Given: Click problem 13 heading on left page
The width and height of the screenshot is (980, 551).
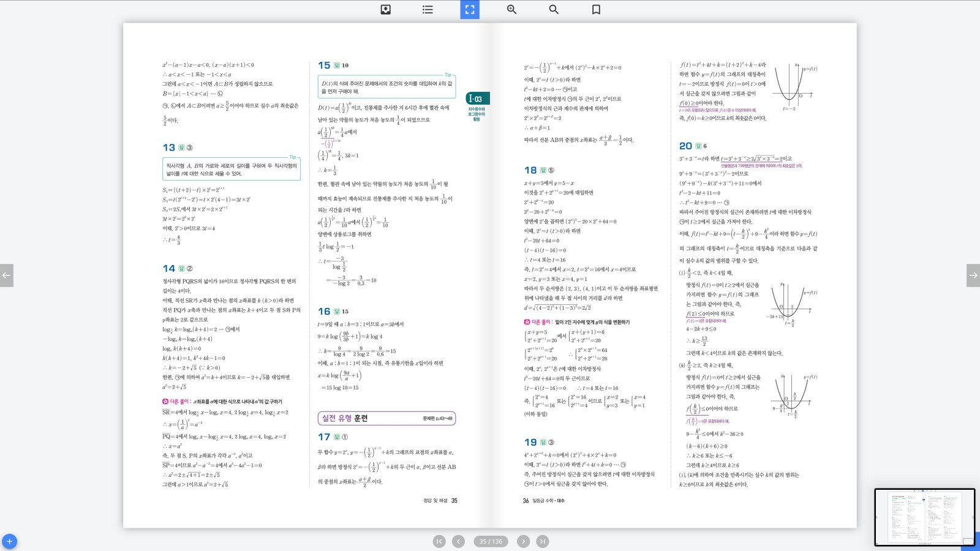Looking at the screenshot, I should pos(169,148).
